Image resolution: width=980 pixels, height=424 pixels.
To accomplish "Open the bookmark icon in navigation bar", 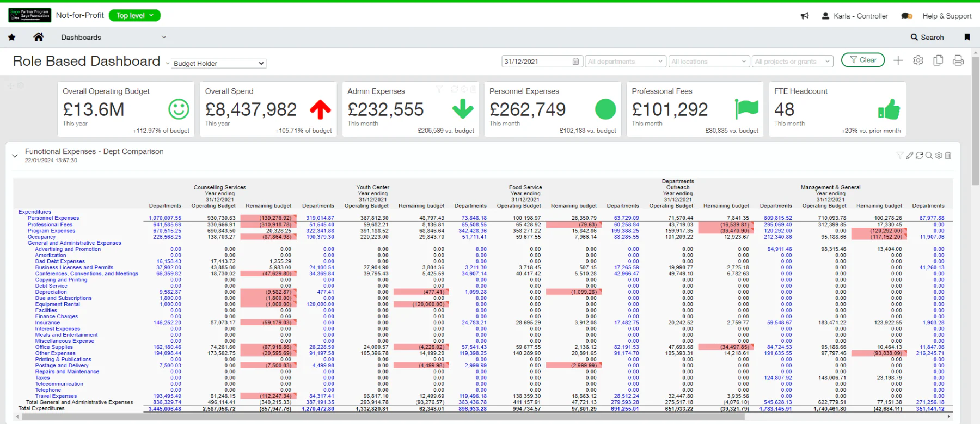I will 967,37.
